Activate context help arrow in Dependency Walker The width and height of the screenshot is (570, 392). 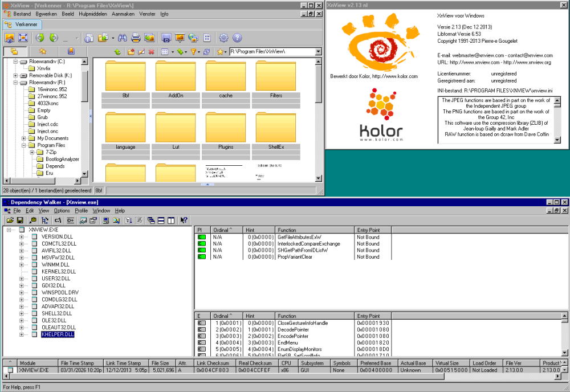184,220
